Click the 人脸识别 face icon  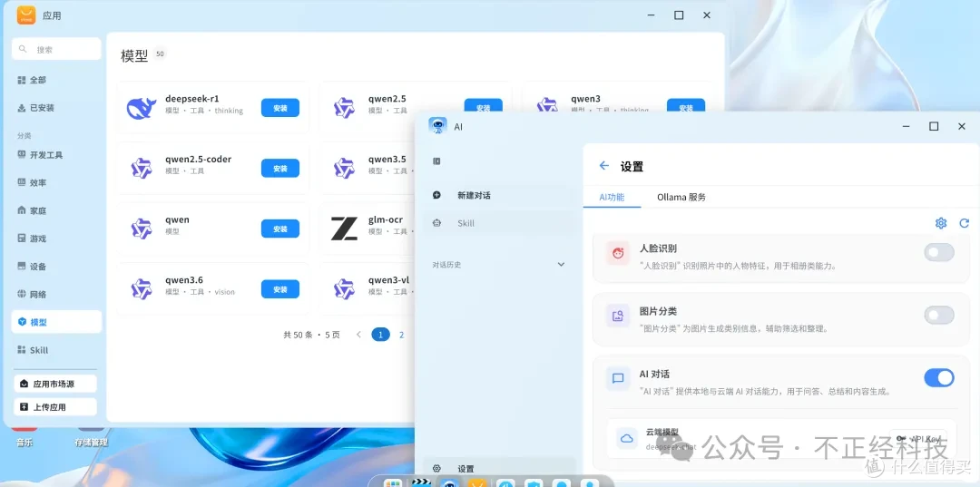coord(618,253)
